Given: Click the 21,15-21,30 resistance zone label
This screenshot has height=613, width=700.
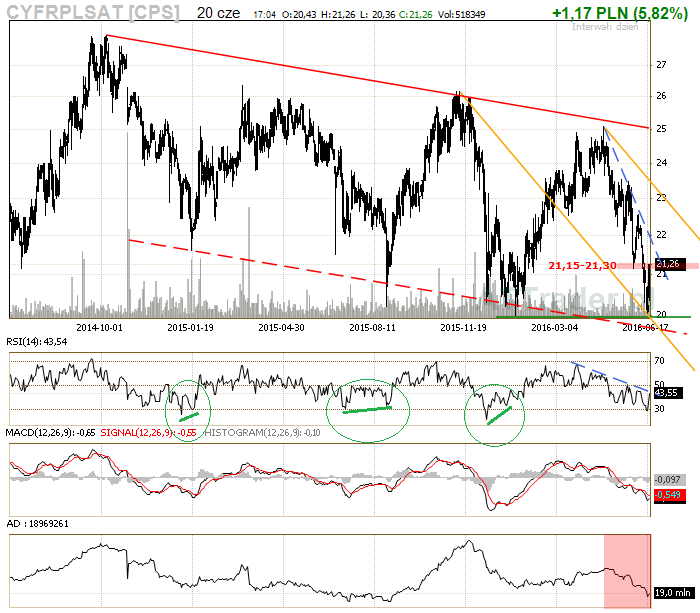Looking at the screenshot, I should pyautogui.click(x=582, y=266).
